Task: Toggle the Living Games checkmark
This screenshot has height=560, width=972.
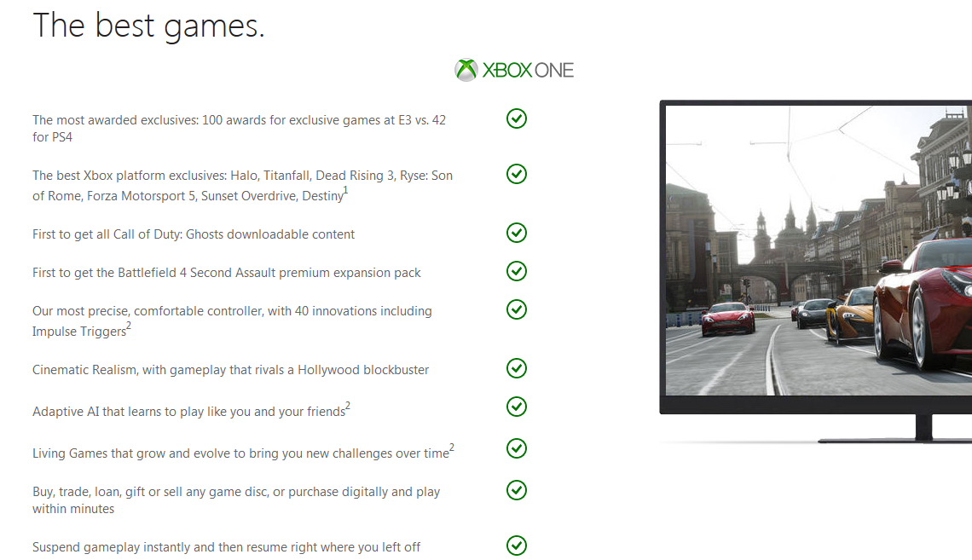Action: (x=517, y=448)
